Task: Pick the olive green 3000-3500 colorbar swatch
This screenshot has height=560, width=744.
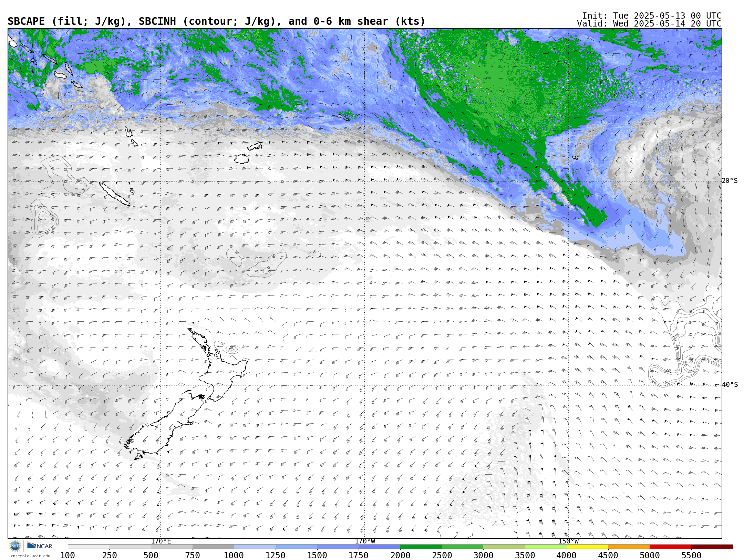Action: coord(504,547)
